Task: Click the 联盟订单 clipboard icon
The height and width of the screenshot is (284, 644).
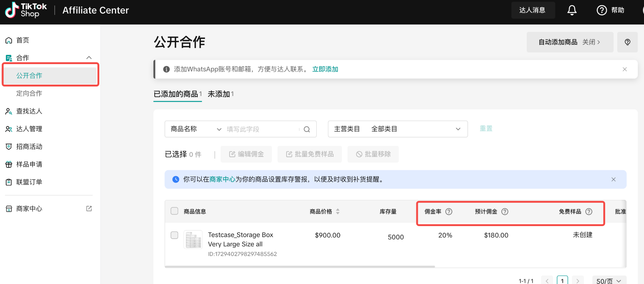Action: [9, 182]
